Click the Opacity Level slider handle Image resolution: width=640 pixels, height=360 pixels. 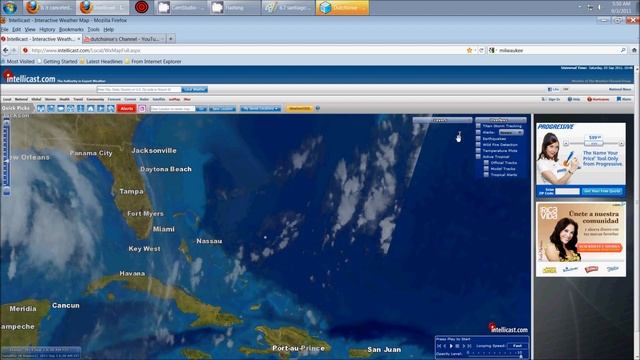[x=521, y=356]
